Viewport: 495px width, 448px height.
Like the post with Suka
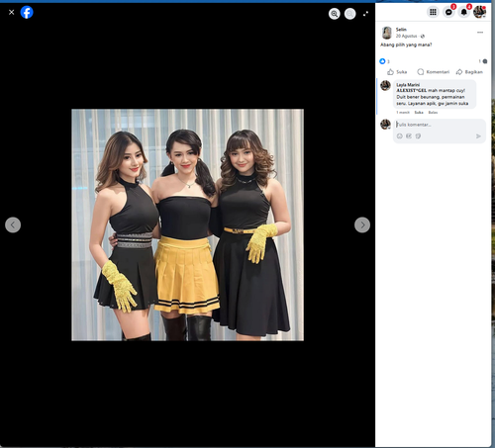pyautogui.click(x=397, y=72)
